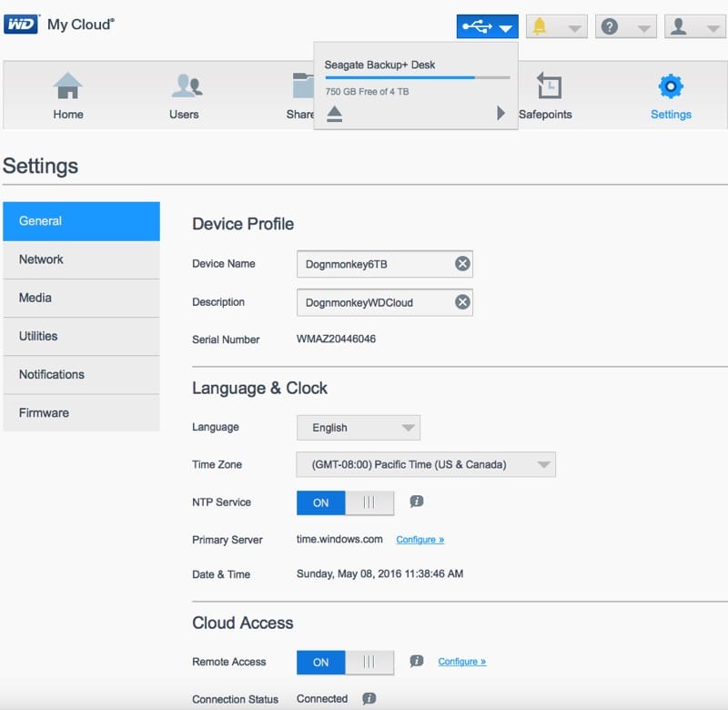
Task: Open the help question mark menu
Action: [624, 26]
